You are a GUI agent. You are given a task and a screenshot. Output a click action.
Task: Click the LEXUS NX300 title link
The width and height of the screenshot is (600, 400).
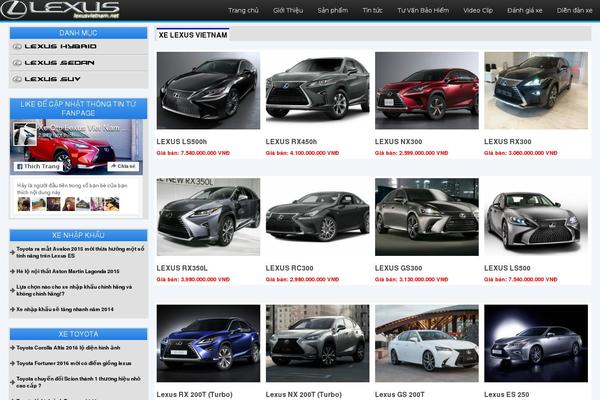coord(398,142)
